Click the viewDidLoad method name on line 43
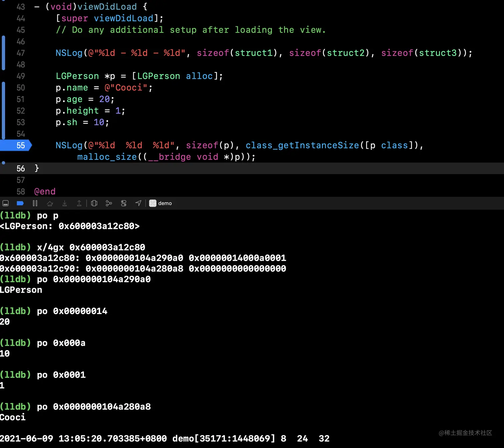Viewport: 504px width, 448px height. [107, 7]
